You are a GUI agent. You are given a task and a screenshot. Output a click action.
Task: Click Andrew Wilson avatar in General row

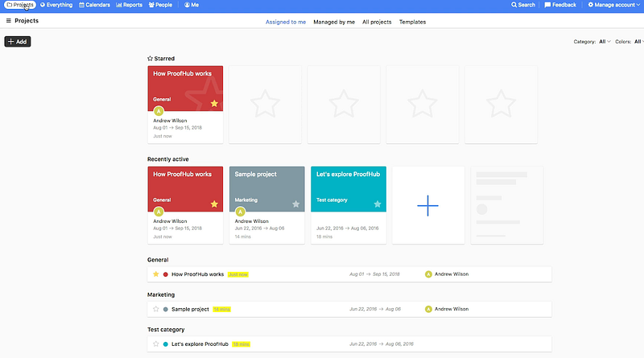click(x=428, y=274)
